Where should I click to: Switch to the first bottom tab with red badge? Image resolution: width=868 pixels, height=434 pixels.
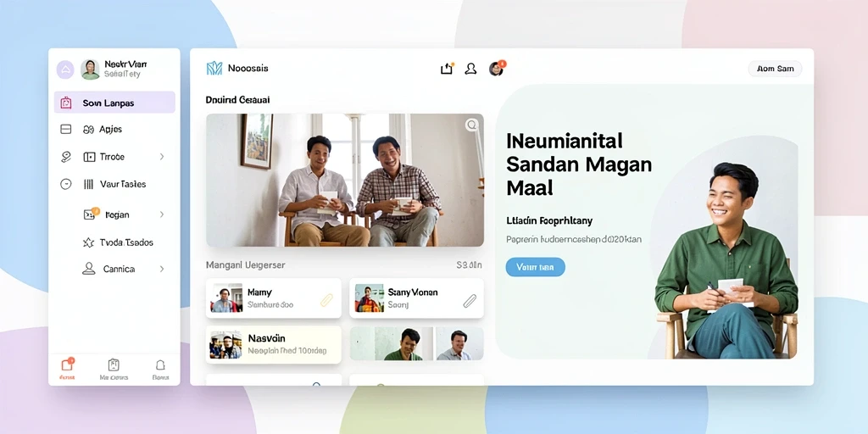point(67,369)
